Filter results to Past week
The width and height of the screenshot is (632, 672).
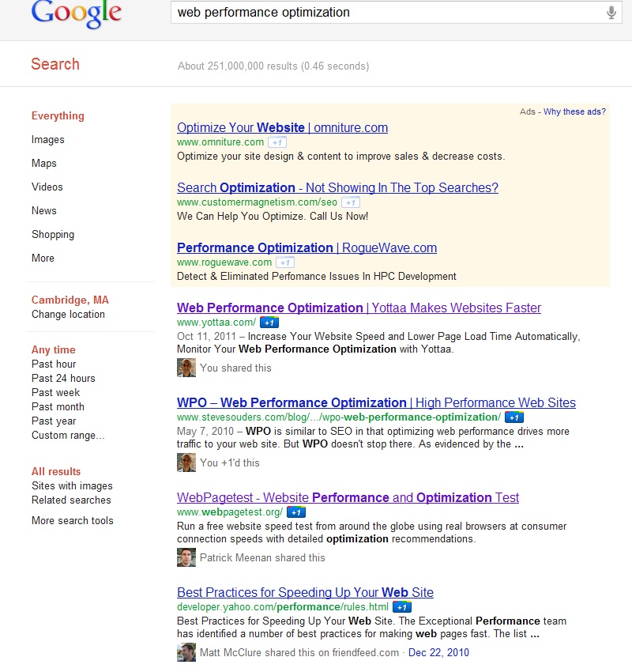[55, 392]
